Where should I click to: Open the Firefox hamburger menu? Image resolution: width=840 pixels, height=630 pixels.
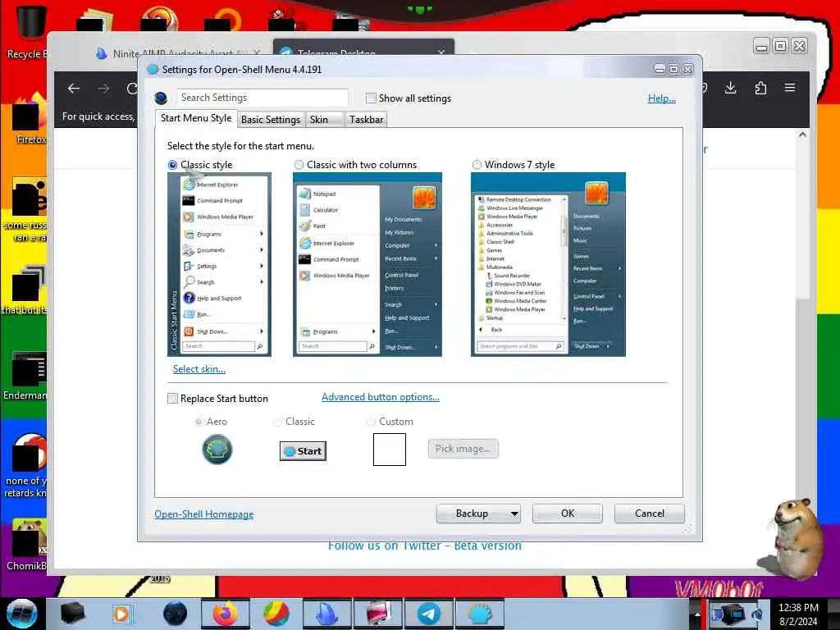(x=790, y=88)
